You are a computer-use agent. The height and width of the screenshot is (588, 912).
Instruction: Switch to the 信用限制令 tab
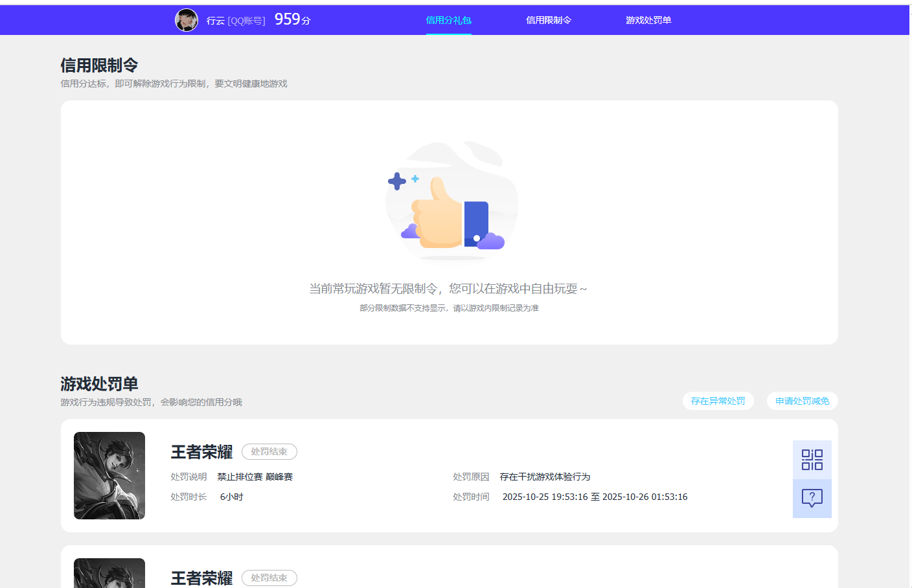coord(549,20)
